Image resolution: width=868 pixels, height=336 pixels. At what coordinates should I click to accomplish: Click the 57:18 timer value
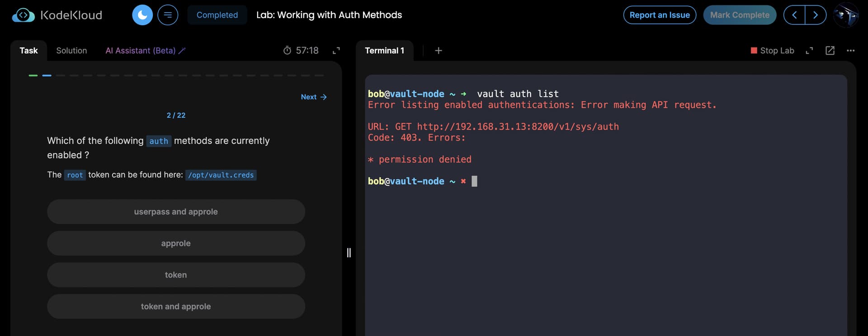click(x=307, y=51)
